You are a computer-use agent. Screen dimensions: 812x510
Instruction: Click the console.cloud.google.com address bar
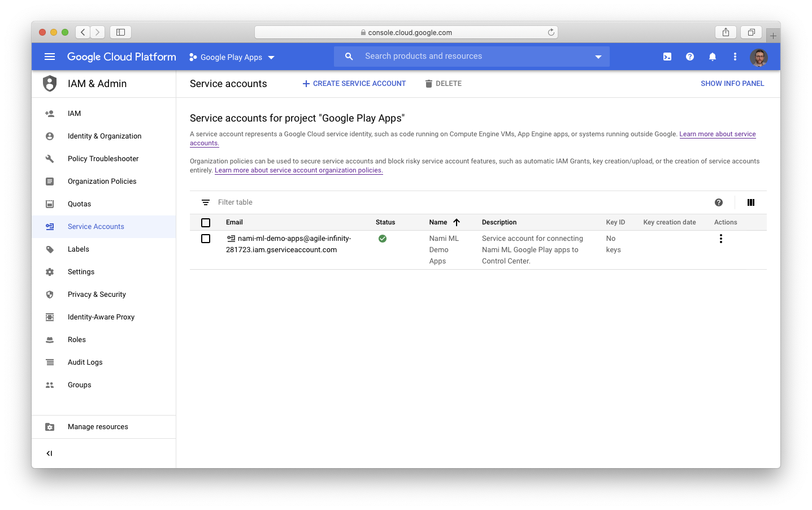(x=406, y=32)
